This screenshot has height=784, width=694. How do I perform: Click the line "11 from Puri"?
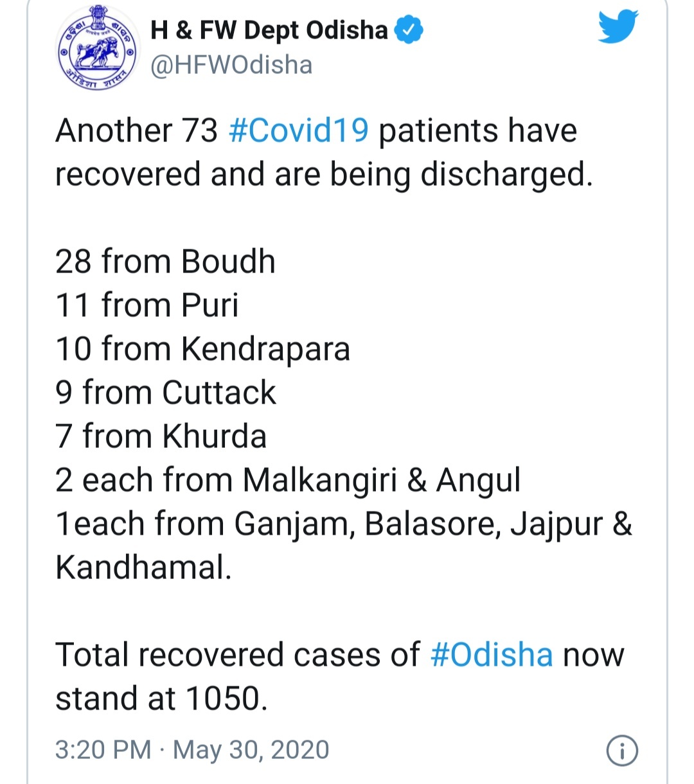(x=147, y=305)
